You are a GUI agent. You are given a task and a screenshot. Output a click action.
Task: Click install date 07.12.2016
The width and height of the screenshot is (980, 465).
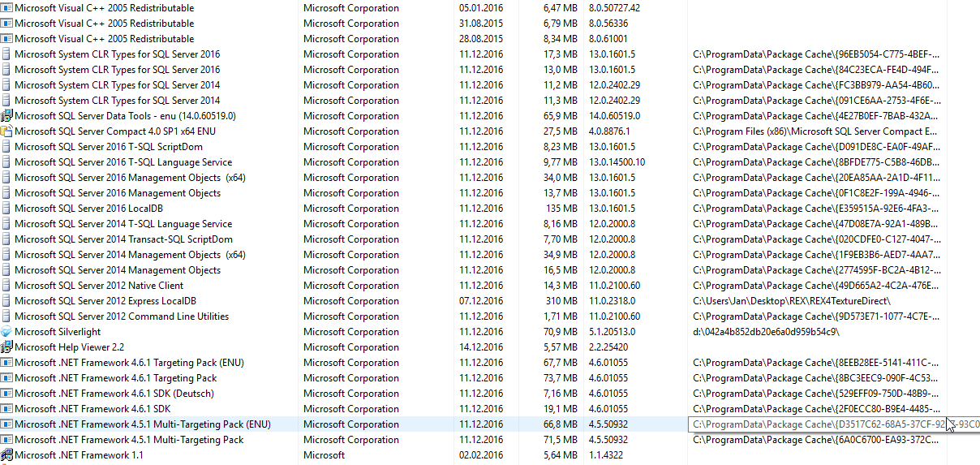point(481,301)
